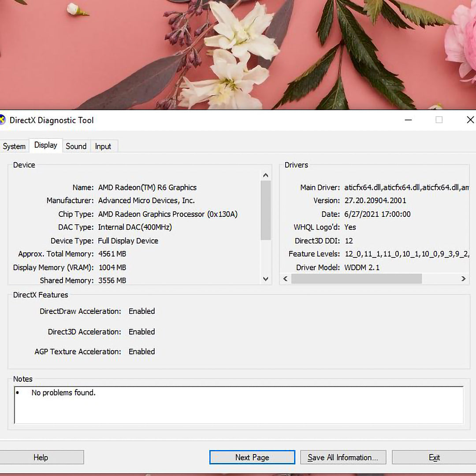Click the Device list scroll-down arrow
Image resolution: width=476 pixels, height=476 pixels.
click(x=266, y=279)
